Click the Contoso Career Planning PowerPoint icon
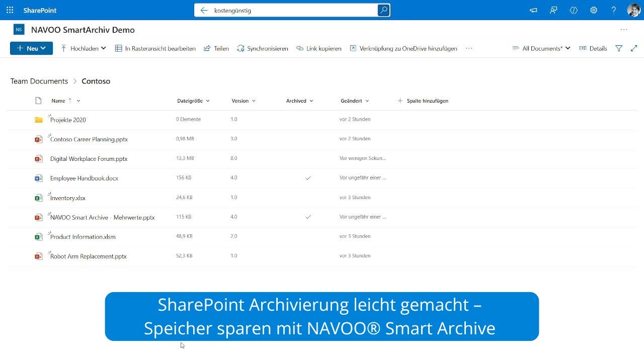The image size is (644, 362). point(39,139)
